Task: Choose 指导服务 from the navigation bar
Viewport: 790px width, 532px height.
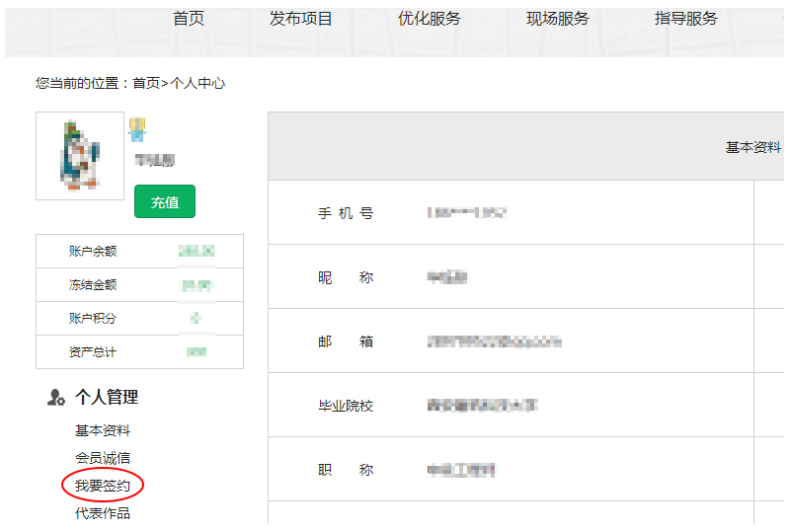Action: (x=685, y=19)
